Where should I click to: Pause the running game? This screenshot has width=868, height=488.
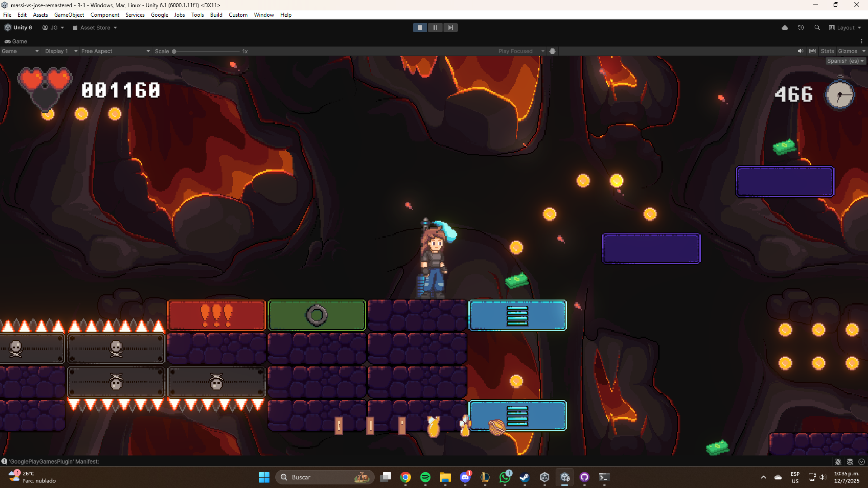(435, 28)
